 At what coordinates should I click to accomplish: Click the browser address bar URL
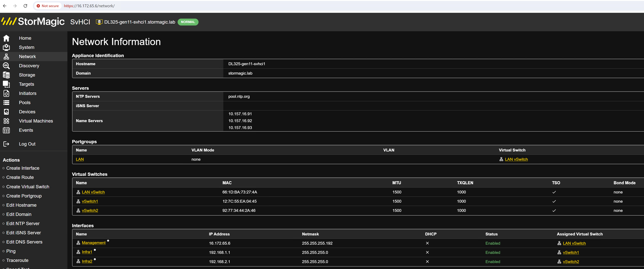point(89,6)
